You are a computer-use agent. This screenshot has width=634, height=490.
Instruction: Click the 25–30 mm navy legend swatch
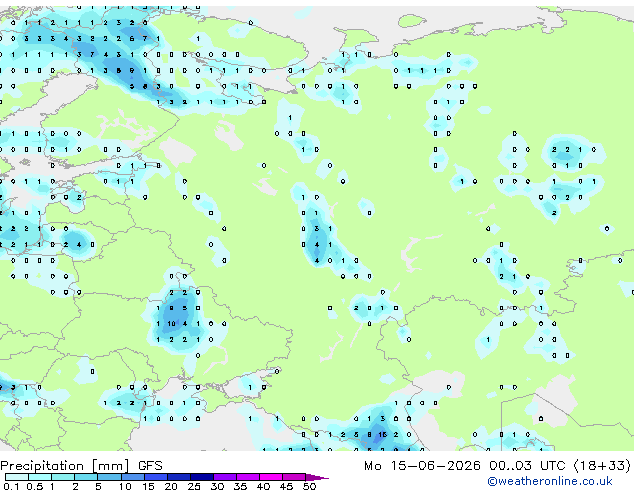[202, 477]
